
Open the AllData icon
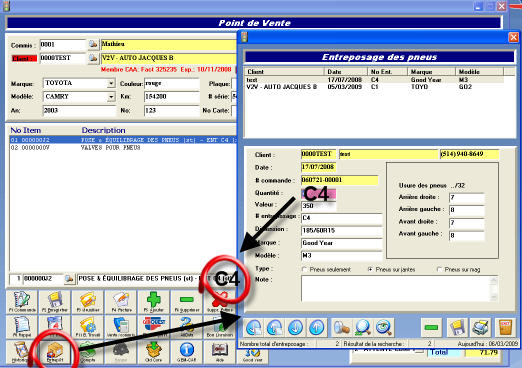point(187,326)
